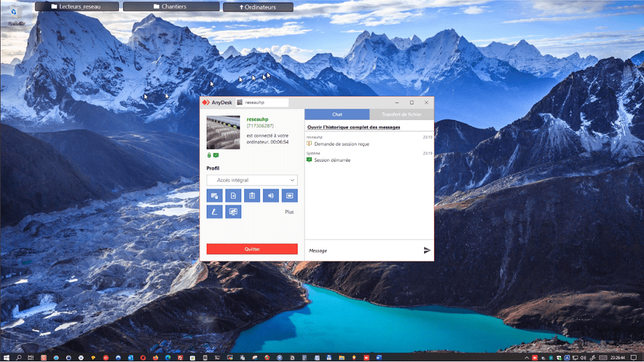
Task: Click the remote user avatar thumbnail
Action: tap(223, 132)
